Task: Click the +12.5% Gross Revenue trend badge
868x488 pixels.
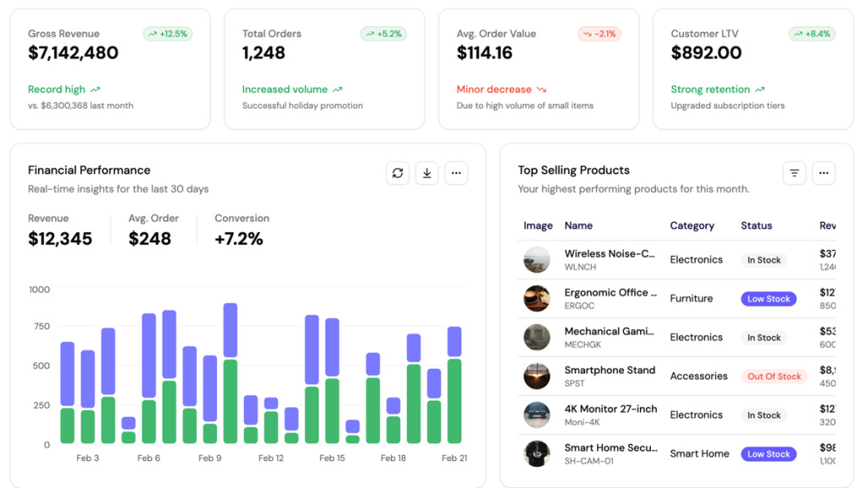Action: pos(168,34)
